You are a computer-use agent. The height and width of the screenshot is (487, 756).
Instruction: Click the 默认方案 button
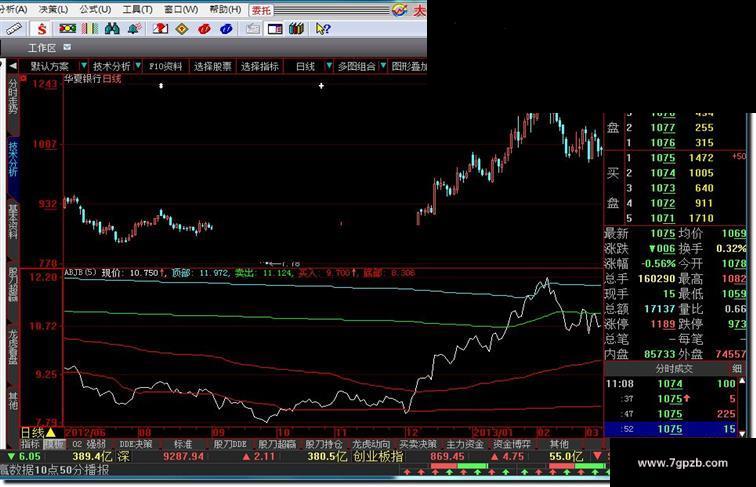pyautogui.click(x=49, y=66)
